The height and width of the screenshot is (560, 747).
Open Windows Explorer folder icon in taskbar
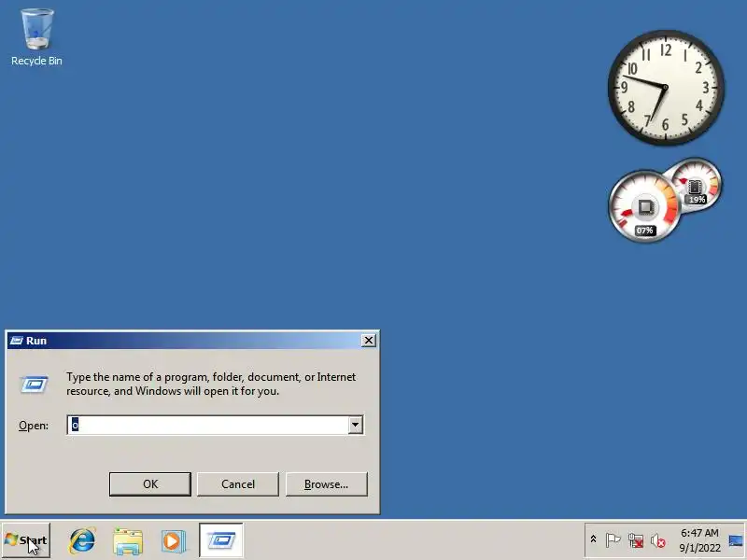click(128, 540)
